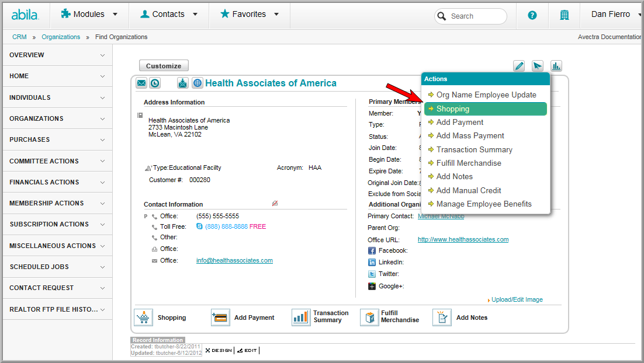Click the Add Notes notepad icon
This screenshot has width=644, height=363.
[x=442, y=317]
